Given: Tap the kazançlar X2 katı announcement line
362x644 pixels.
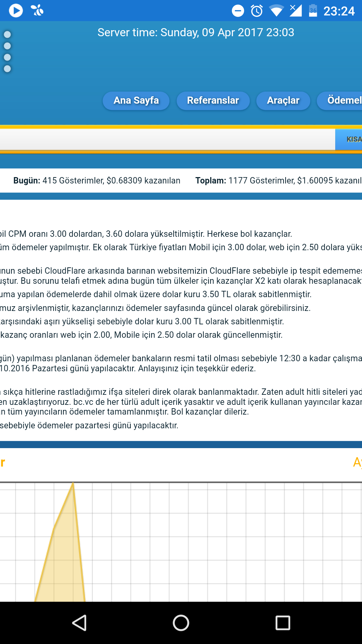Looking at the screenshot, I should point(181,281).
